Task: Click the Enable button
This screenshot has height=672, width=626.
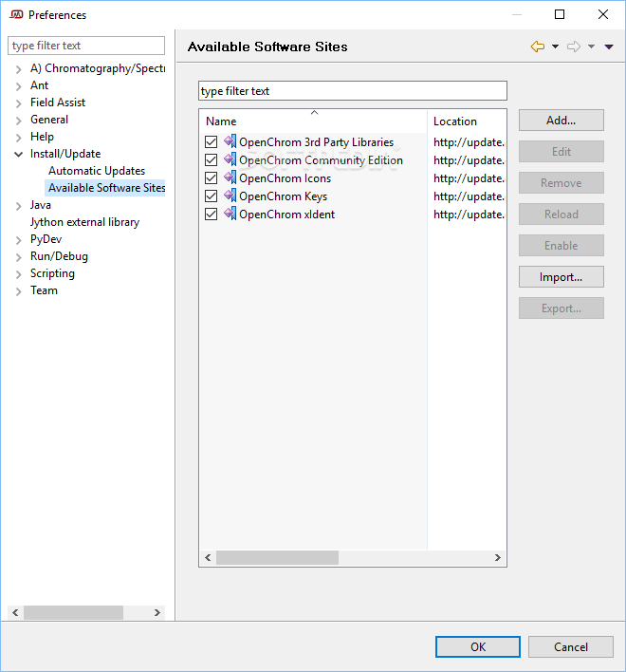Action: coord(561,245)
